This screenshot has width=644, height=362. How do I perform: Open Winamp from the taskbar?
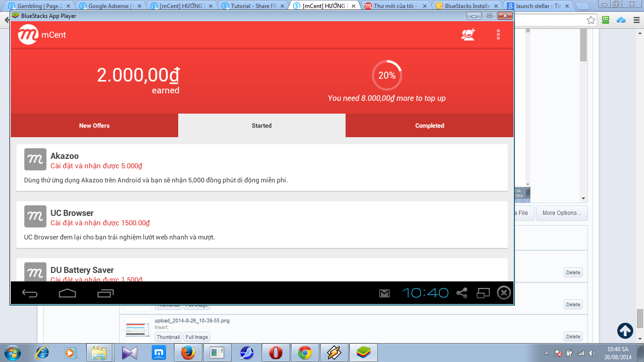(x=334, y=353)
